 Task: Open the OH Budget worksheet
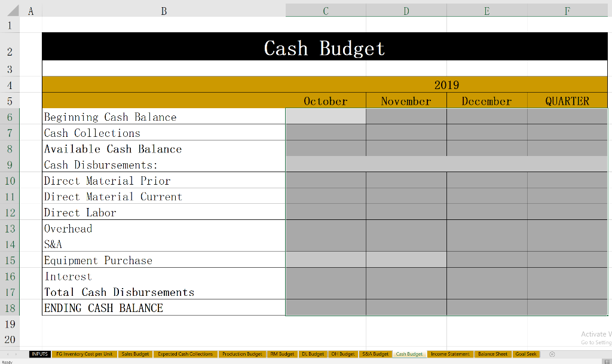tap(342, 354)
